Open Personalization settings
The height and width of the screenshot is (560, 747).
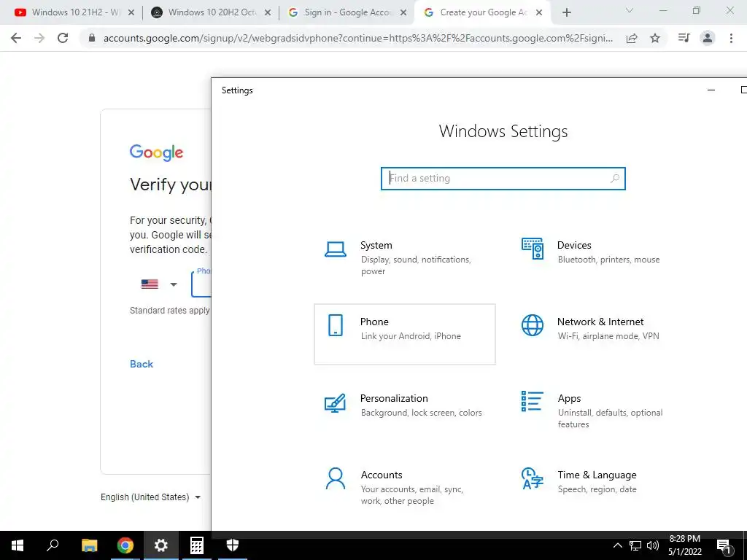pyautogui.click(x=404, y=411)
